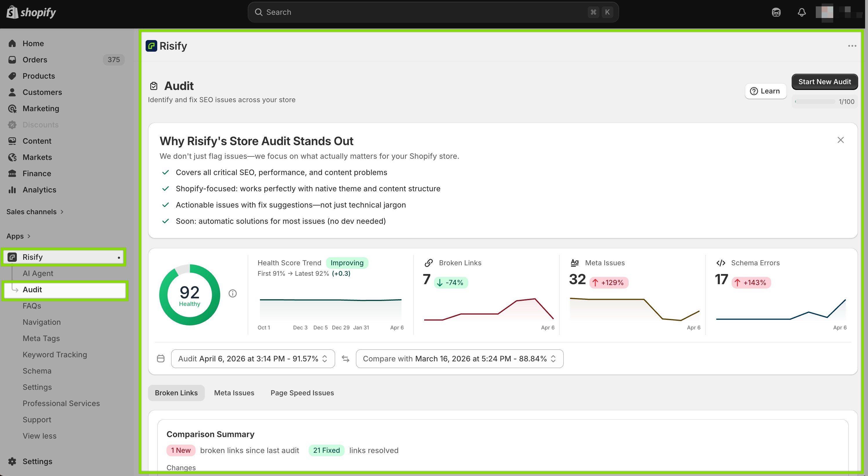Open Professional Services in Risify menu
This screenshot has width=868, height=476.
(x=61, y=403)
